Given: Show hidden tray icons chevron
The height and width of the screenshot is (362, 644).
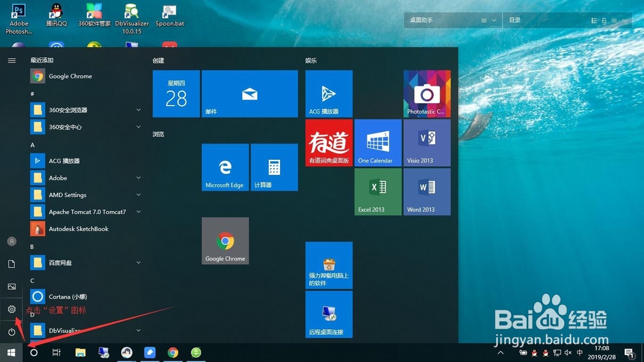Looking at the screenshot, I should (x=500, y=352).
